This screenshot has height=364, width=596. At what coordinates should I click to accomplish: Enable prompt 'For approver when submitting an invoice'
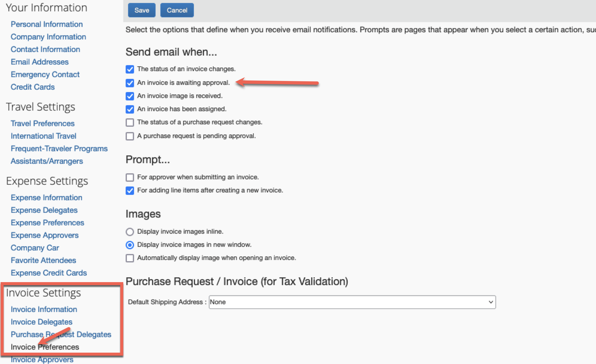point(130,177)
